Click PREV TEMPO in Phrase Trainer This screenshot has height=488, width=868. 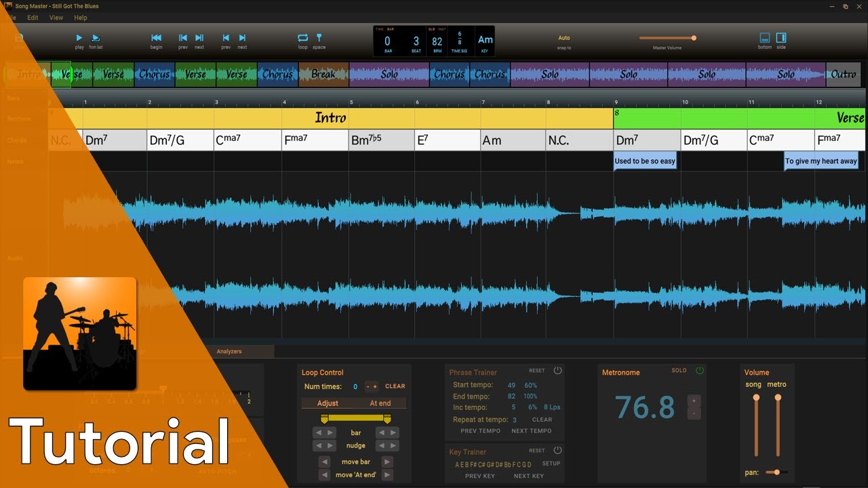tap(481, 431)
